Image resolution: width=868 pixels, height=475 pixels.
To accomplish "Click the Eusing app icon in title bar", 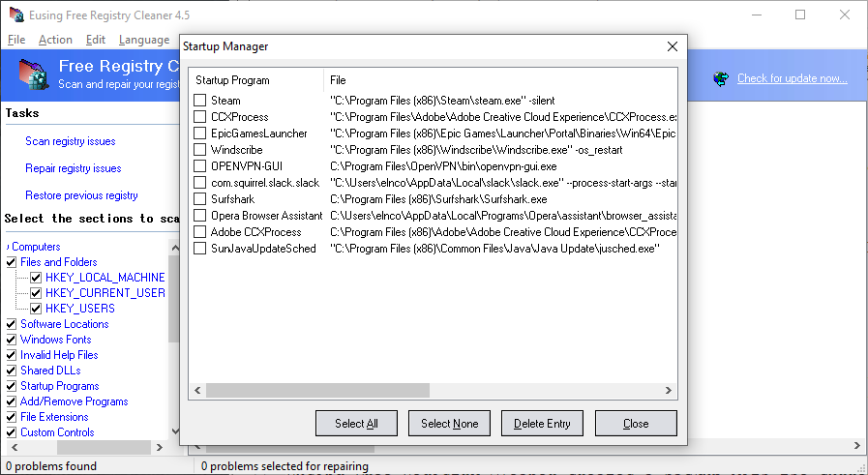I will (15, 15).
